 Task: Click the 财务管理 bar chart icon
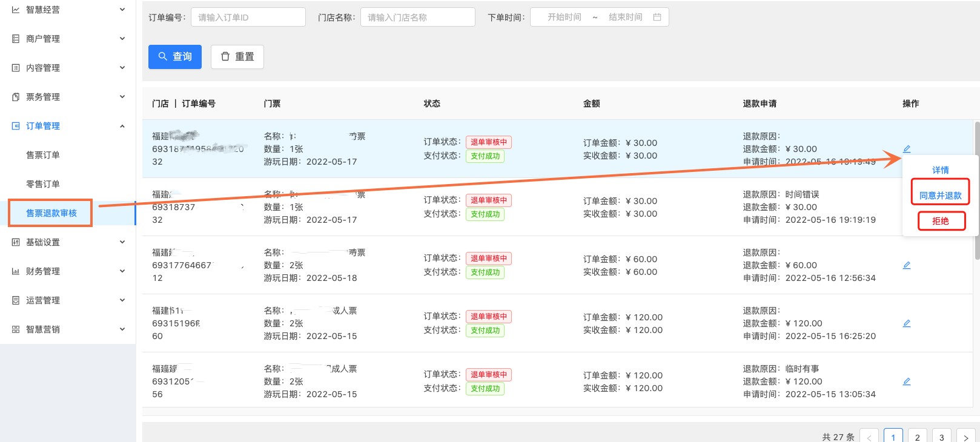[16, 271]
